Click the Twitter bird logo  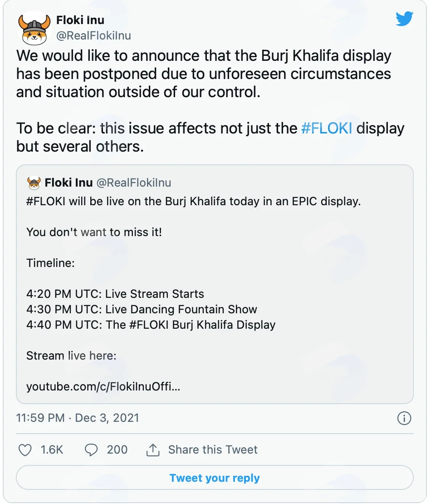404,19
